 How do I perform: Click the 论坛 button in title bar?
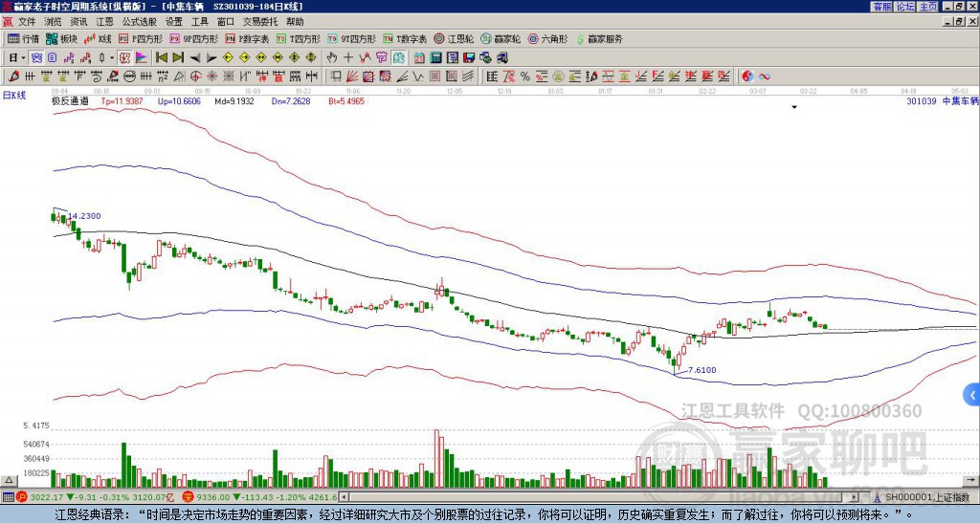[x=904, y=7]
